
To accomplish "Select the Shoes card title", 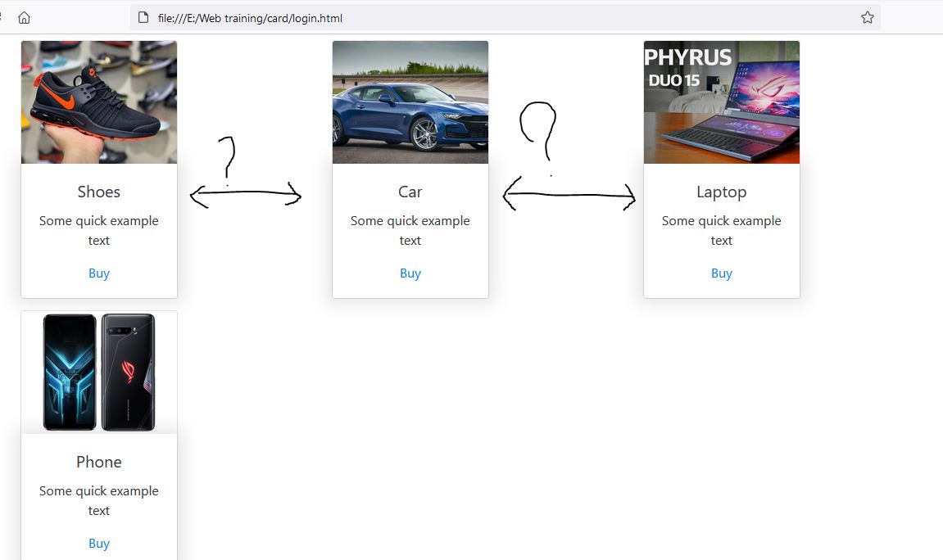I will (x=99, y=192).
